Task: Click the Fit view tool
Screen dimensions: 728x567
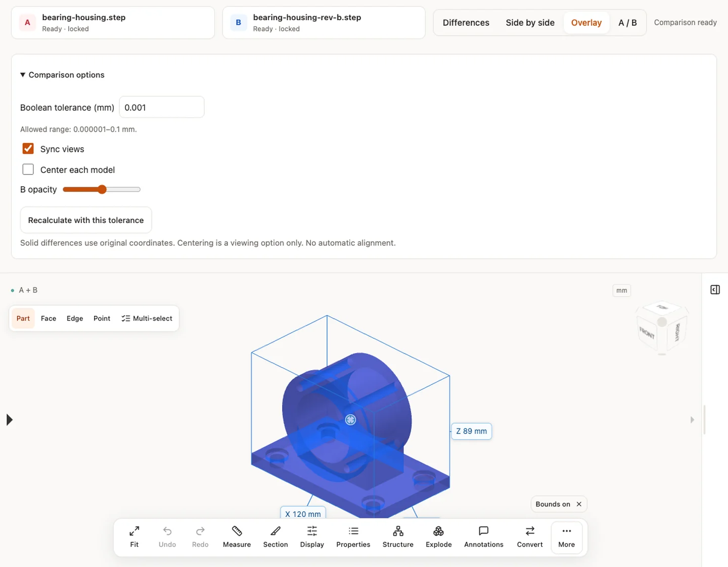Action: [x=134, y=537]
